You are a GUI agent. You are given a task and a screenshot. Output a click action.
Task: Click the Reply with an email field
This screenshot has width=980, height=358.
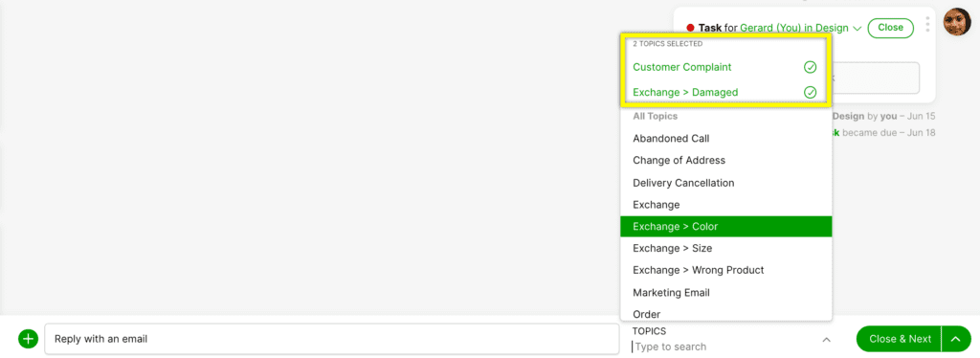click(x=332, y=339)
